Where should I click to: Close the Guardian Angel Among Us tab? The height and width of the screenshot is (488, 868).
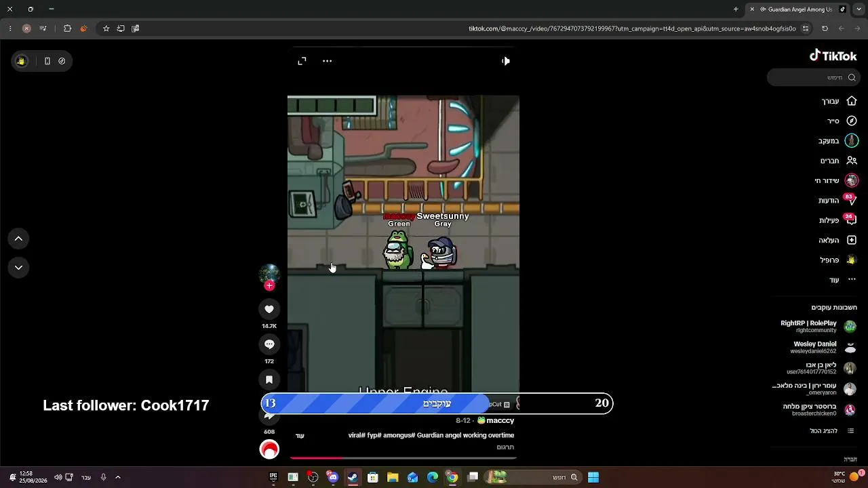[x=752, y=9]
